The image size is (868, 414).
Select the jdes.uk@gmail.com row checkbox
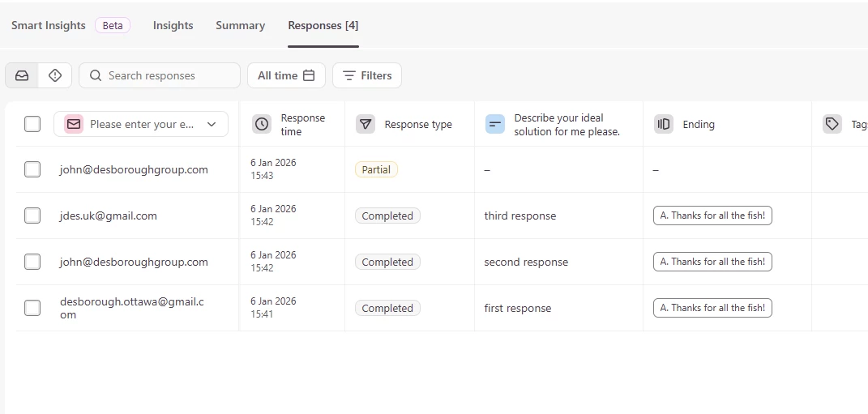click(x=32, y=216)
